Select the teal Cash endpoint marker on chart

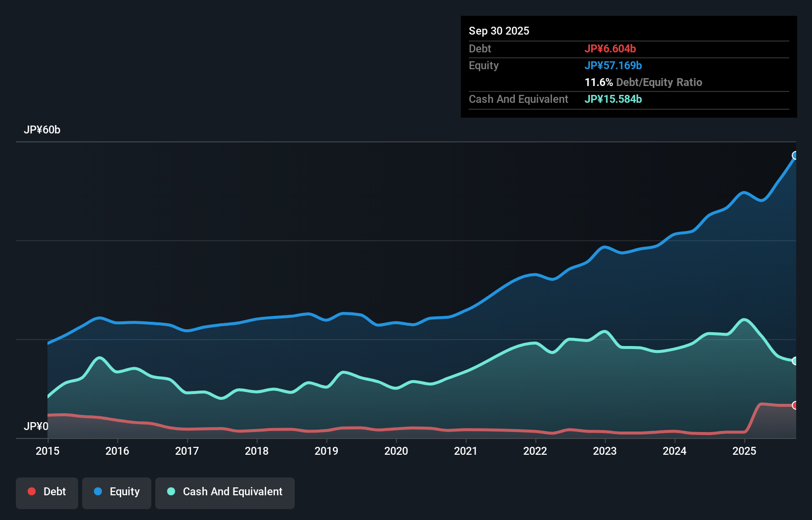[795, 360]
